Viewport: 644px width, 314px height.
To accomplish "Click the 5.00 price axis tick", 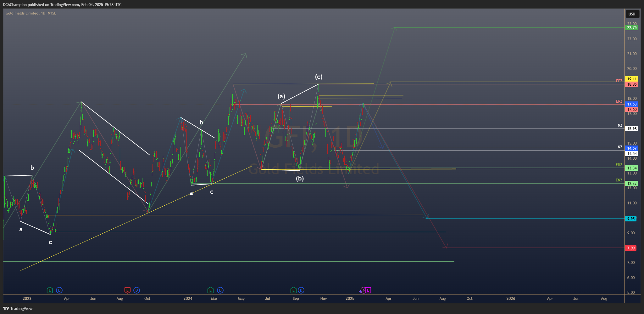I will [631, 293].
